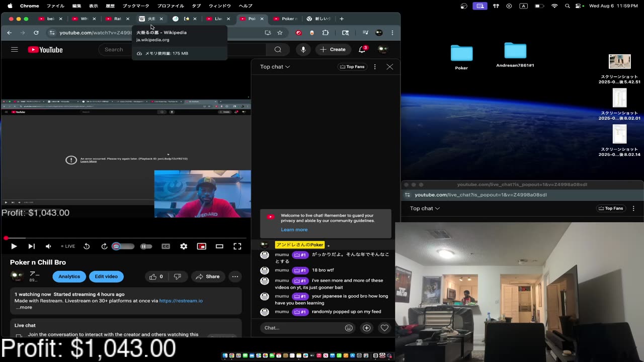The height and width of the screenshot is (362, 644).
Task: Switch to the Wikipedia tab
Action: tap(151, 19)
